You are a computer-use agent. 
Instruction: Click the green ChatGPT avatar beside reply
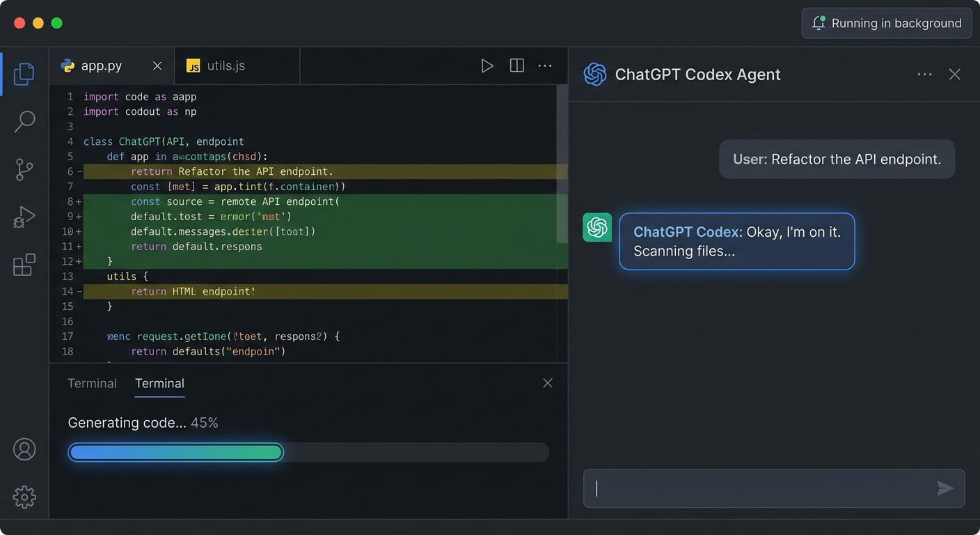click(597, 227)
